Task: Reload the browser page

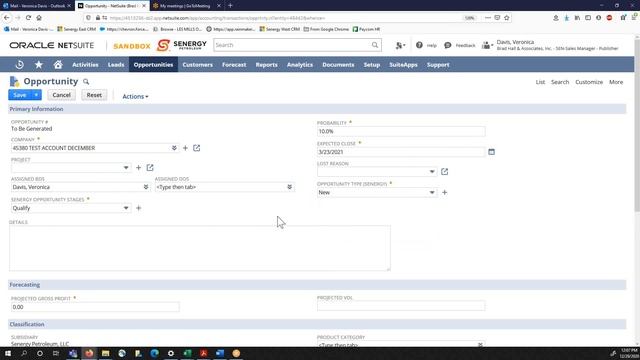Action: tap(28, 18)
